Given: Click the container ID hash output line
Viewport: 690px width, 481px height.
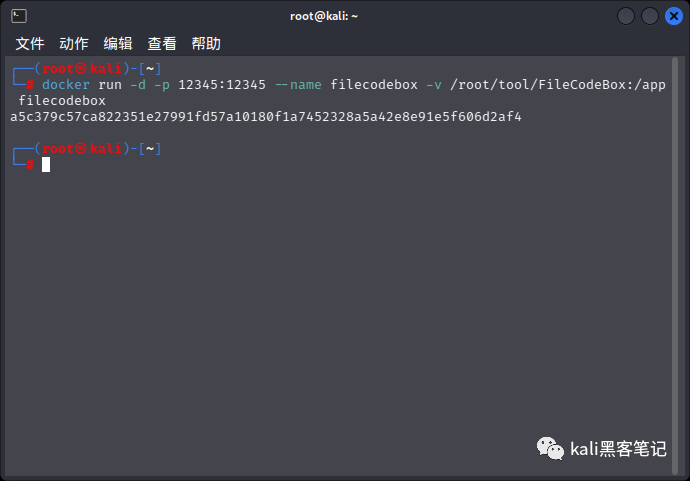Looking at the screenshot, I should (x=266, y=117).
